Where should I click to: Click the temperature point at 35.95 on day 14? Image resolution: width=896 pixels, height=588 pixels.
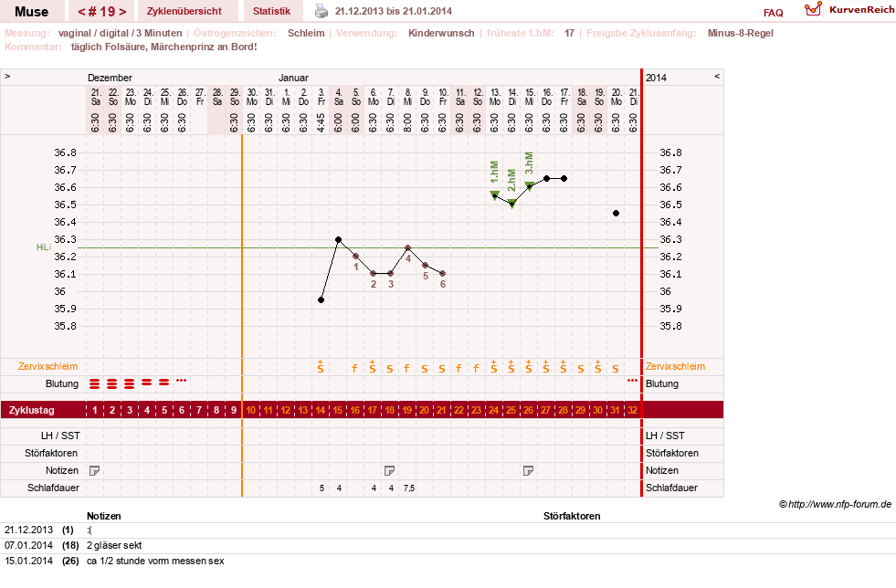(x=322, y=300)
